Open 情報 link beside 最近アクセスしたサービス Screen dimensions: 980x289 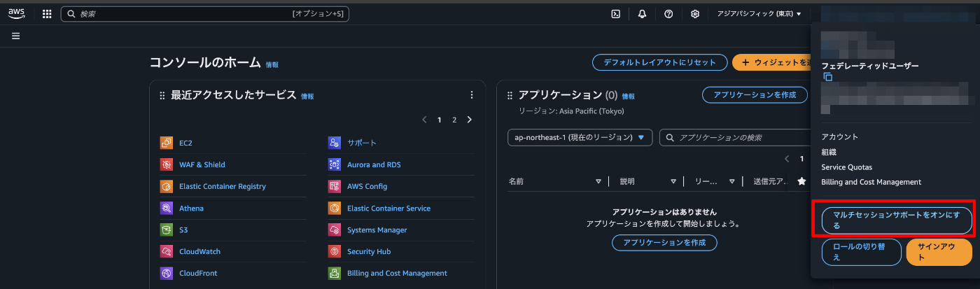tap(307, 97)
